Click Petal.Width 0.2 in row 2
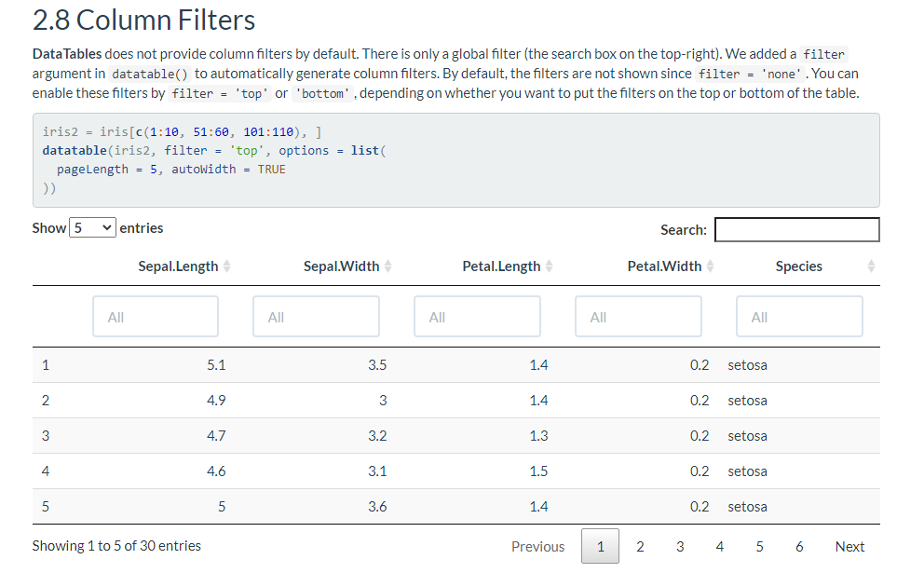Screen dimensions: 924x573 click(x=700, y=401)
